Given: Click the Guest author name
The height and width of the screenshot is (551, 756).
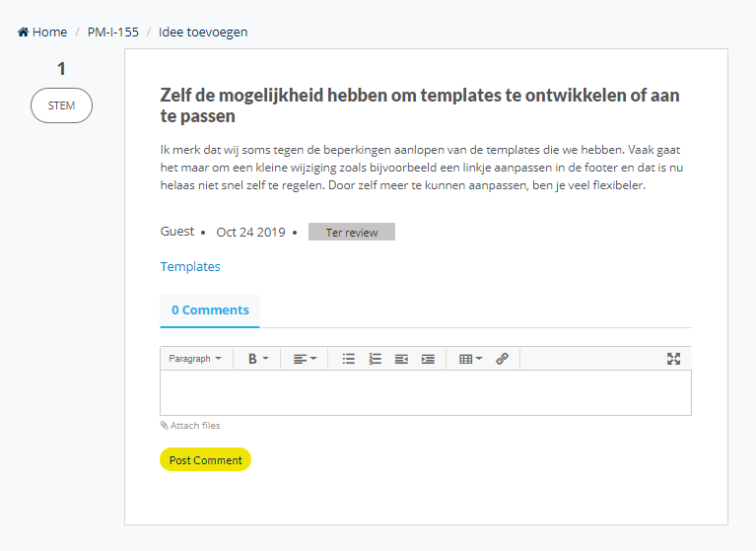Looking at the screenshot, I should click(177, 232).
